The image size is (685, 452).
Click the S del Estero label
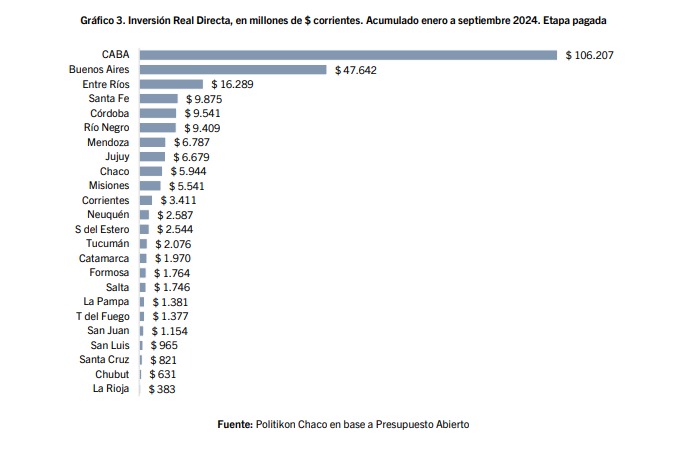tap(102, 230)
